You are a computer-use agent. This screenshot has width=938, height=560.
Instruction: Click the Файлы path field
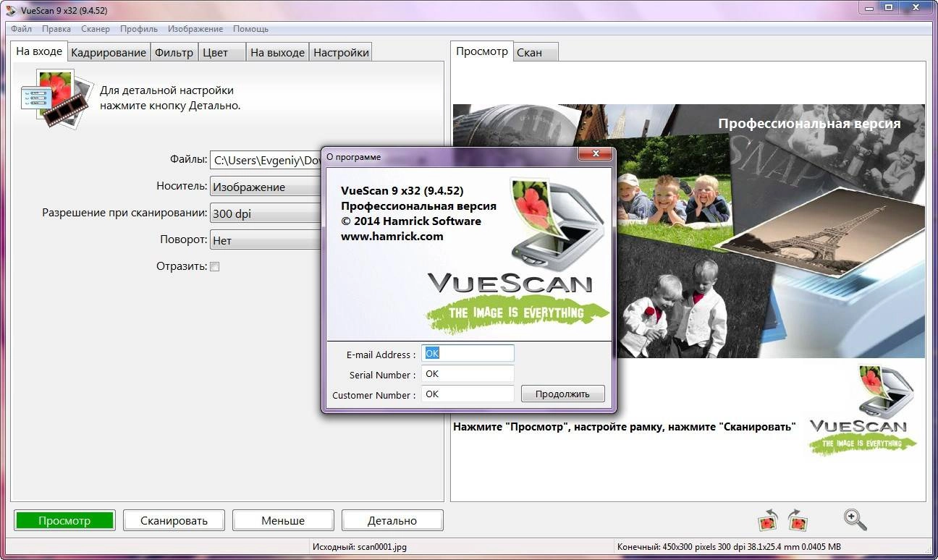266,160
